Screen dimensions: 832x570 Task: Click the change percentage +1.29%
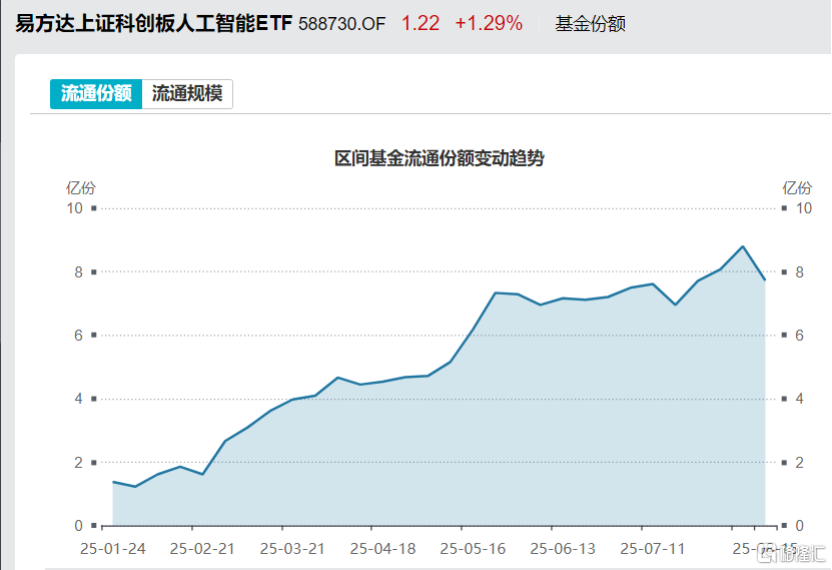click(489, 23)
